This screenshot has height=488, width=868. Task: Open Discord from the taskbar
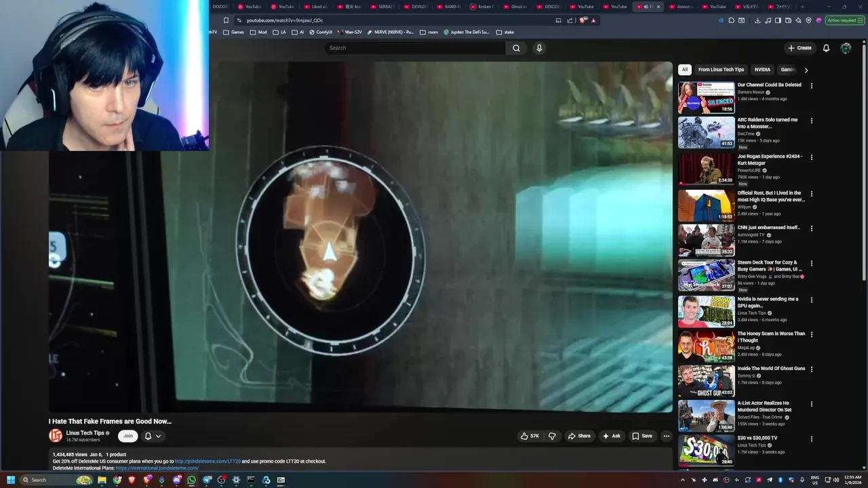tap(176, 480)
